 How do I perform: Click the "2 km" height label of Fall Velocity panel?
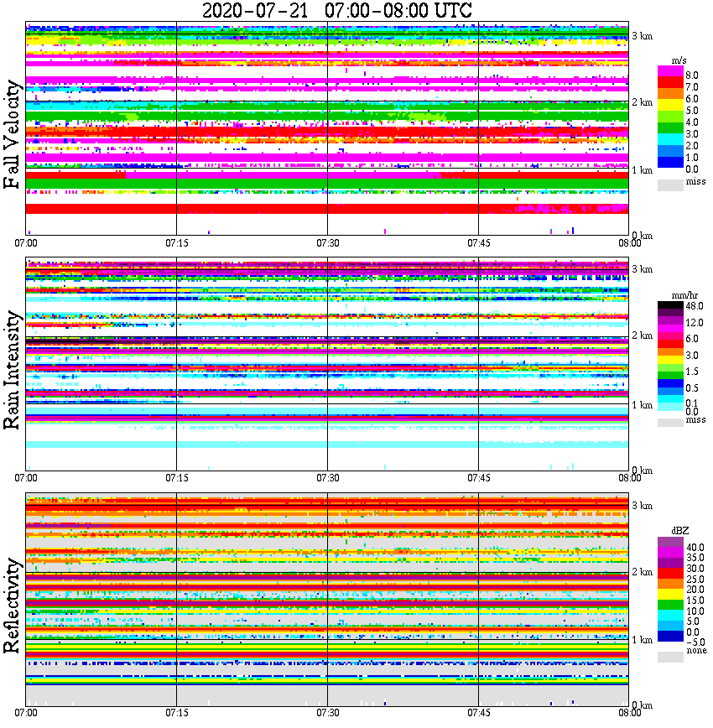click(642, 102)
